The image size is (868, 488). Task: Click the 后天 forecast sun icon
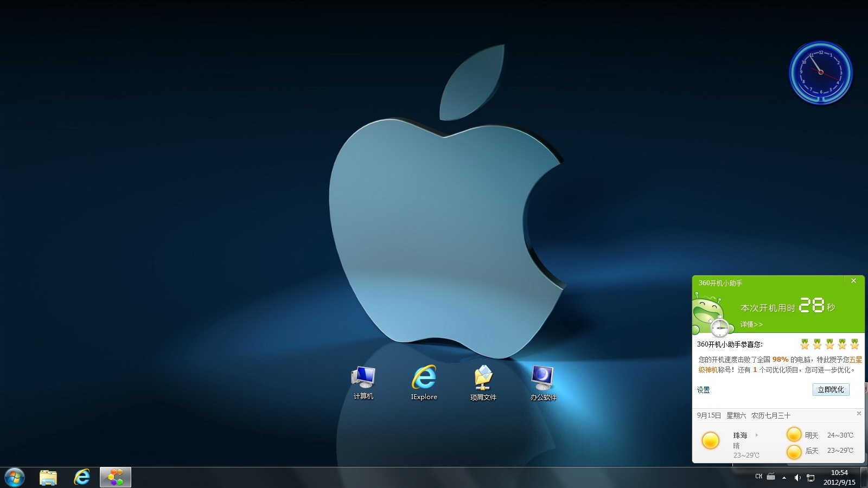(x=794, y=451)
